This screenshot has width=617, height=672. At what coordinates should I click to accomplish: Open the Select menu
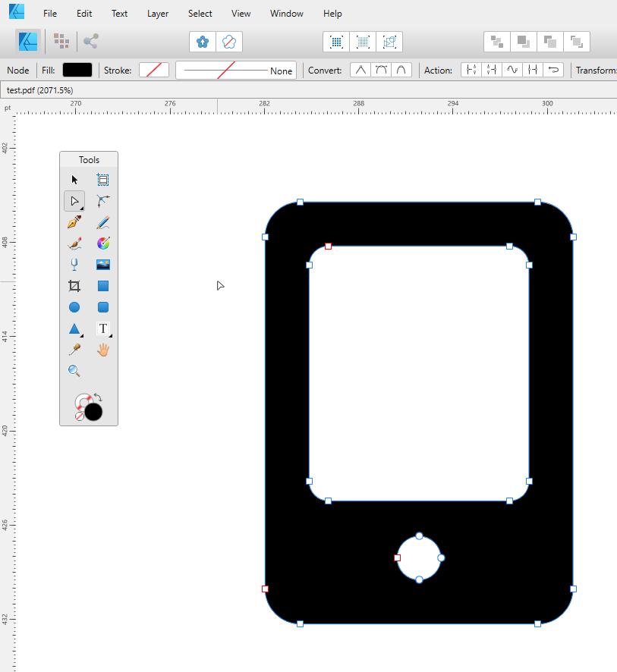click(x=200, y=14)
